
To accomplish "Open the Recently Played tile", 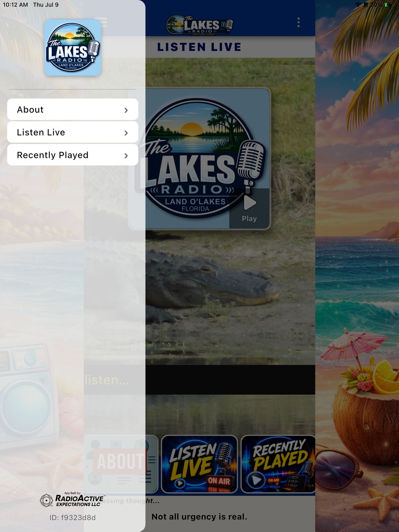I will tap(278, 464).
